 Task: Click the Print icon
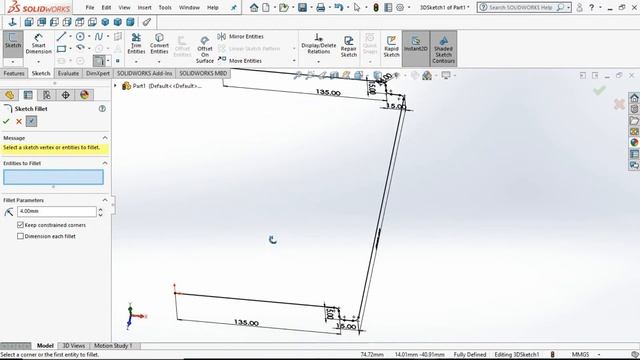click(321, 7)
